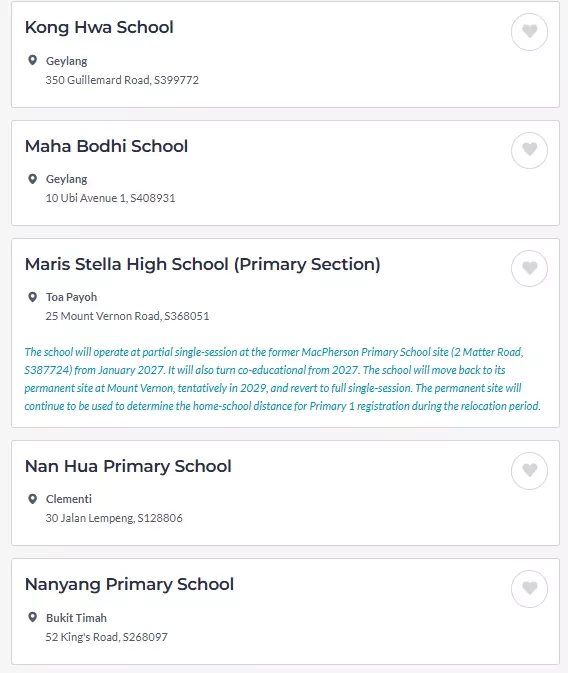Heart the Nanyang Primary School card
The width and height of the screenshot is (568, 673).
[x=529, y=588]
